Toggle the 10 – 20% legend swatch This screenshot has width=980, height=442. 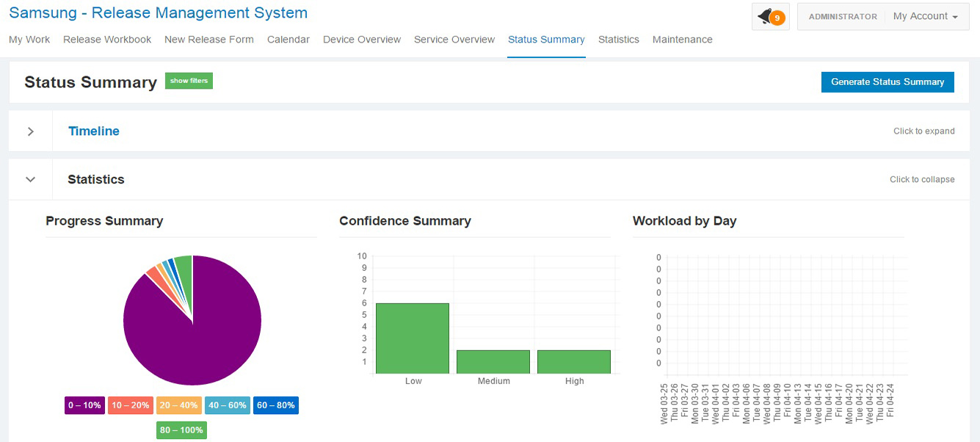tap(131, 405)
